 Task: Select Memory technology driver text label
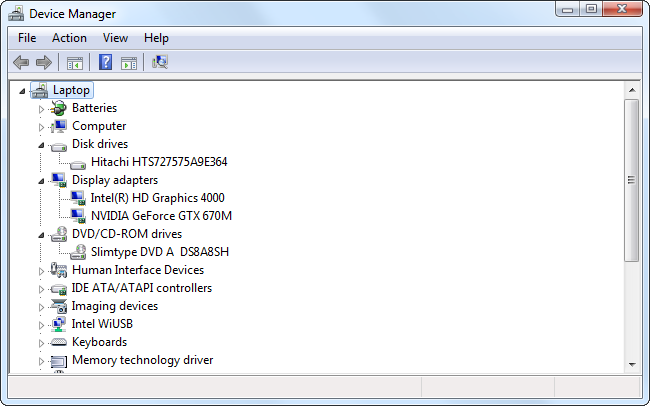(143, 360)
